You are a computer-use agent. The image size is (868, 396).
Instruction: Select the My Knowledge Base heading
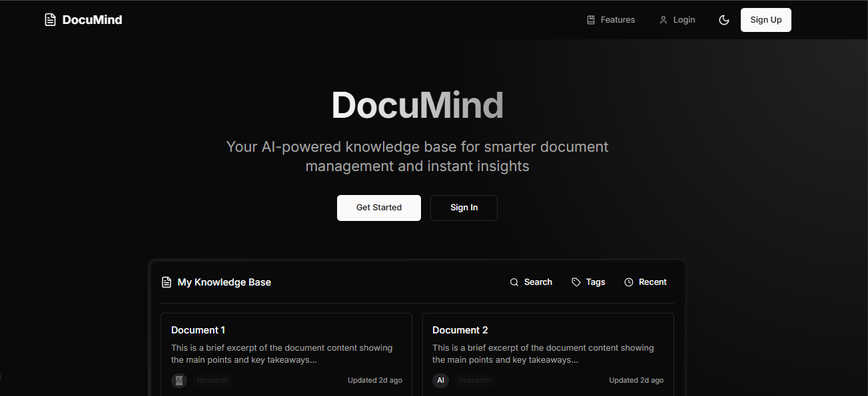[x=224, y=282]
